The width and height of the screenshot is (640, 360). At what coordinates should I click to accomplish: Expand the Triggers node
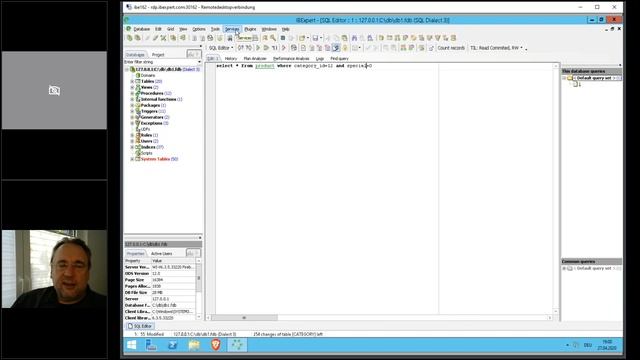pos(132,111)
